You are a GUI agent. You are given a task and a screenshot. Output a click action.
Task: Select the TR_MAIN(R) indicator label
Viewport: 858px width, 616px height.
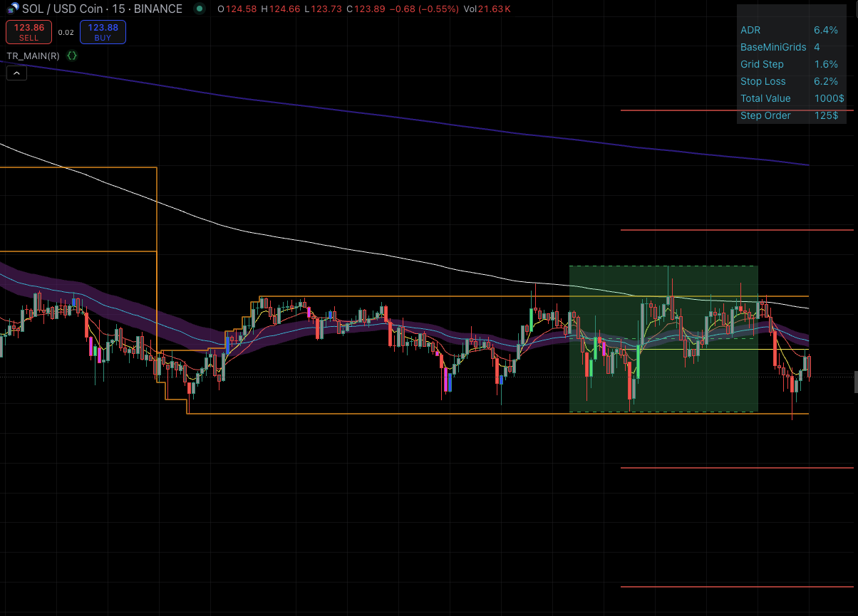pyautogui.click(x=33, y=56)
